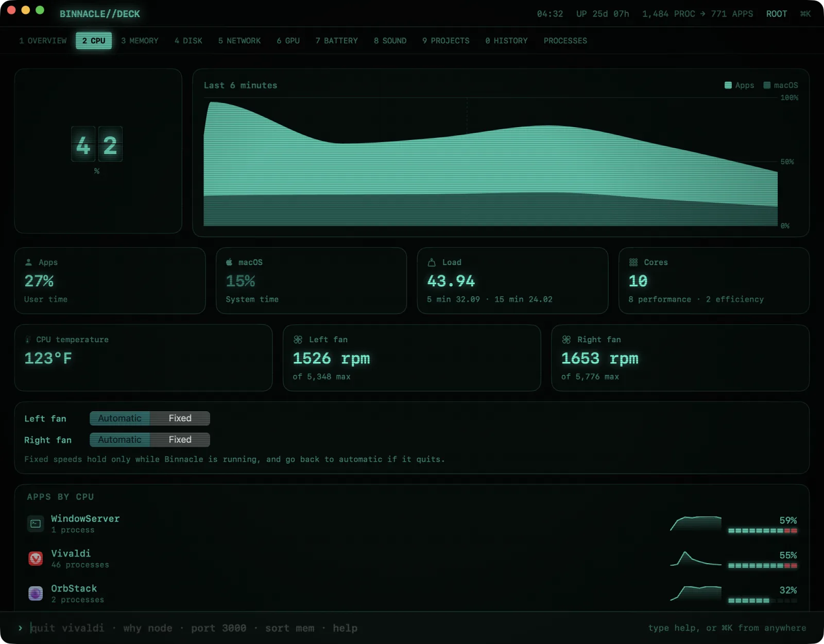Focus the command input at the bottom
This screenshot has height=644, width=824.
coord(335,628)
